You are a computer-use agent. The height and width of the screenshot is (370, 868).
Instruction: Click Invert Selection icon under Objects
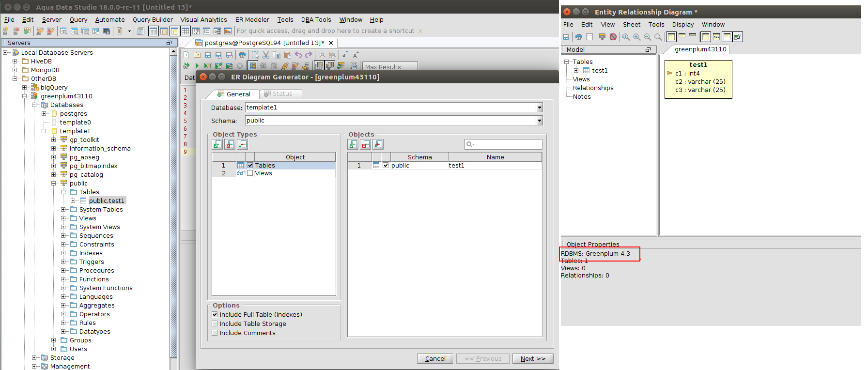pos(378,144)
